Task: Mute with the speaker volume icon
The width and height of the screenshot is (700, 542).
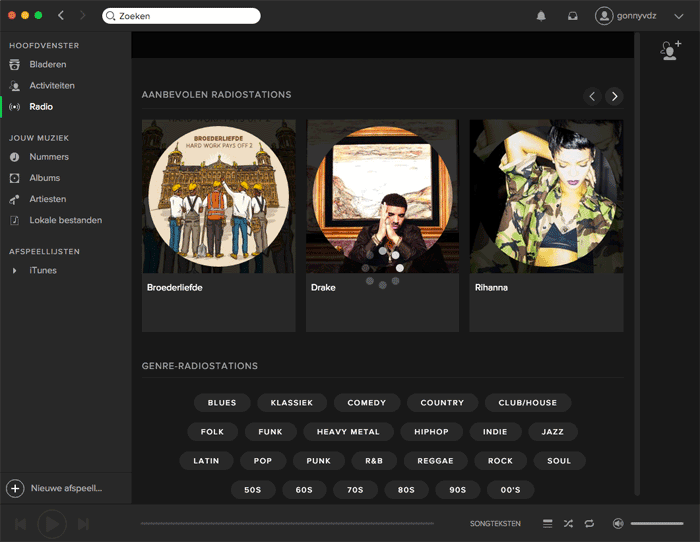Action: (618, 523)
